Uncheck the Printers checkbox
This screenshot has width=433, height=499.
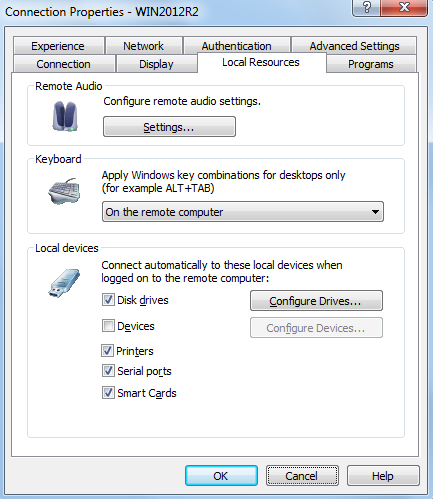[107, 351]
